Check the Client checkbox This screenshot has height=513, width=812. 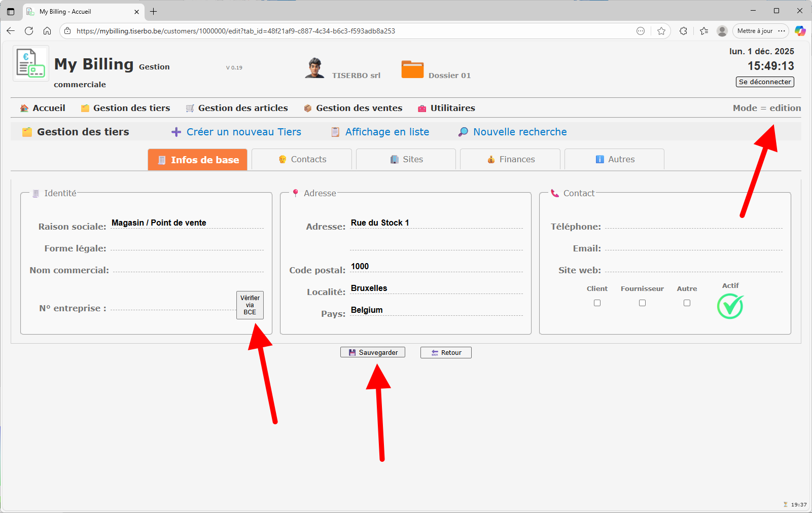[597, 303]
